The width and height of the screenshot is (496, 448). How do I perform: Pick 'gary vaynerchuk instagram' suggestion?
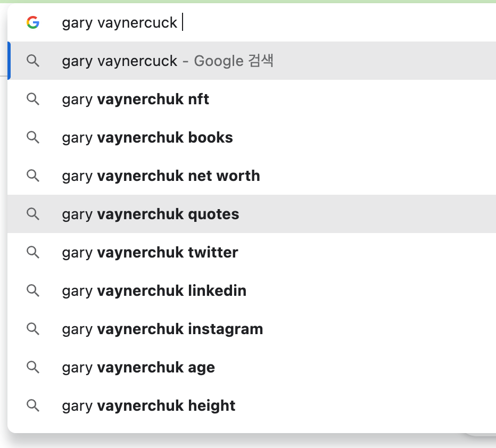162,329
